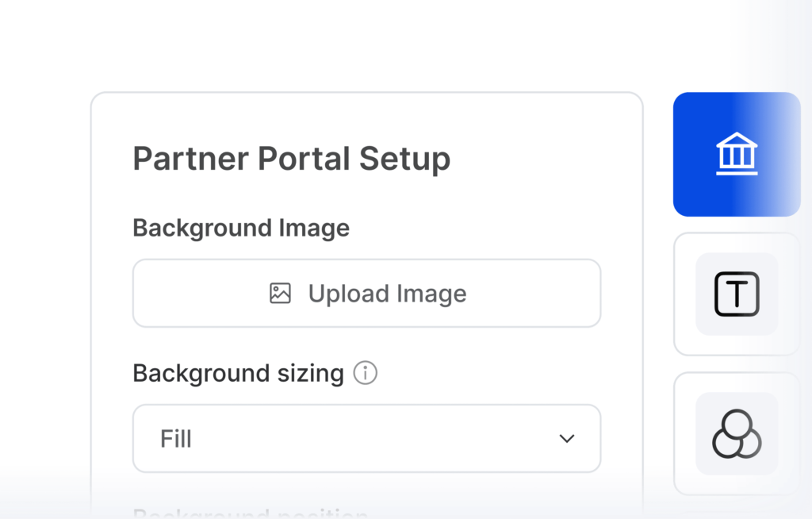Click the picture icon inside Upload Image
This screenshot has width=812, height=519.
pyautogui.click(x=280, y=294)
